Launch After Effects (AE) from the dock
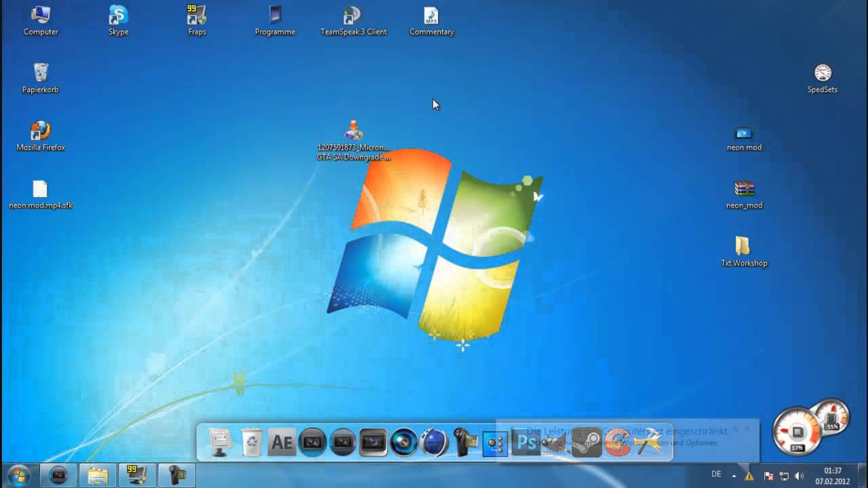The width and height of the screenshot is (868, 488). point(281,443)
